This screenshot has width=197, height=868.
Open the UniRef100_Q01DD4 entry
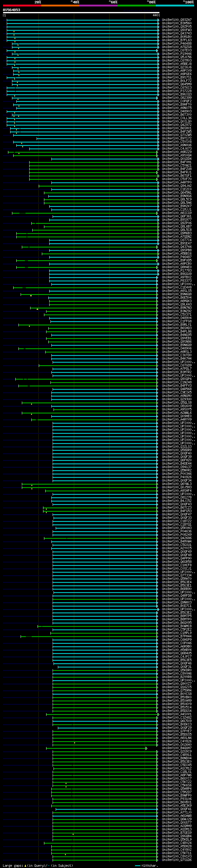click(x=177, y=159)
